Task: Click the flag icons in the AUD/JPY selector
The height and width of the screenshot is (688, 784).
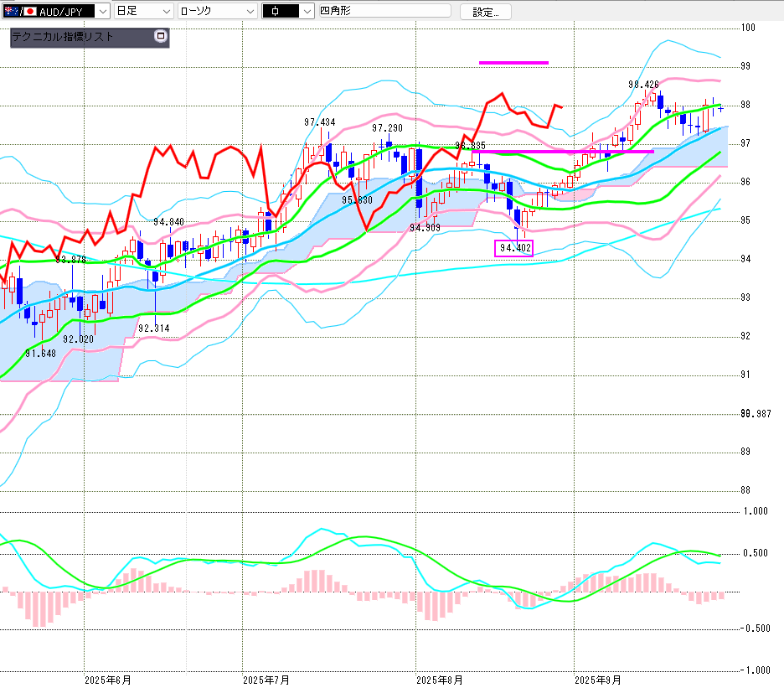Action: [x=18, y=12]
